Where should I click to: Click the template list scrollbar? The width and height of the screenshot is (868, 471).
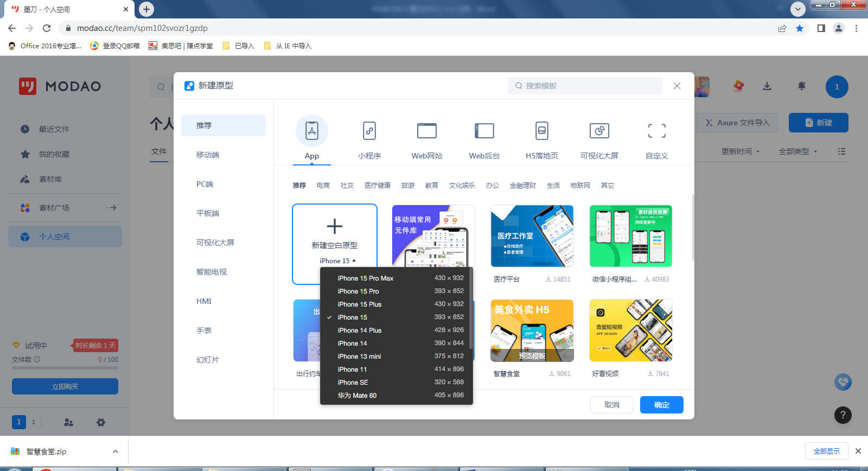(x=693, y=228)
